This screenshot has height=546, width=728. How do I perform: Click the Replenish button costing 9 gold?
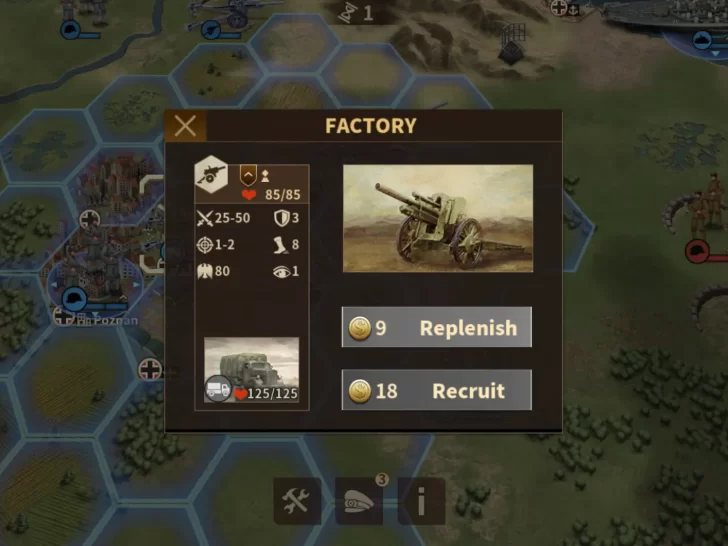point(437,327)
